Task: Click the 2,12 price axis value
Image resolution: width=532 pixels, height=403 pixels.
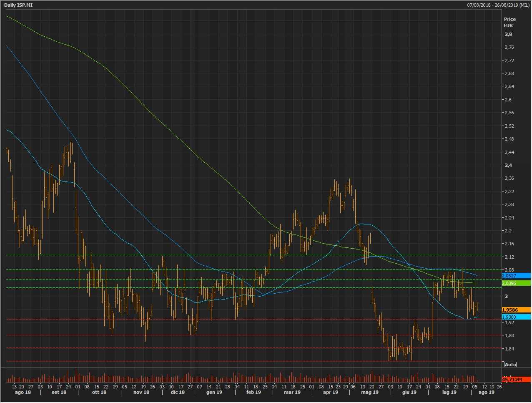Action: pos(509,257)
